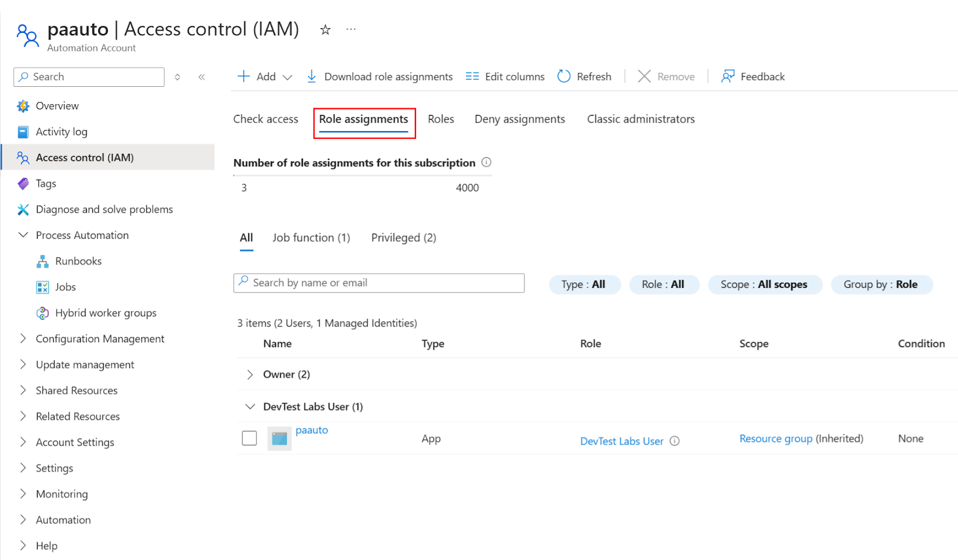
Task: Collapse the Process Automation section
Action: tap(23, 235)
